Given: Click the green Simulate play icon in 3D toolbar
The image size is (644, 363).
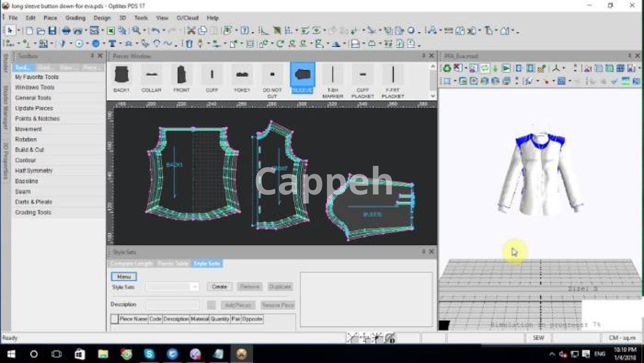Looking at the screenshot, I should [x=506, y=69].
